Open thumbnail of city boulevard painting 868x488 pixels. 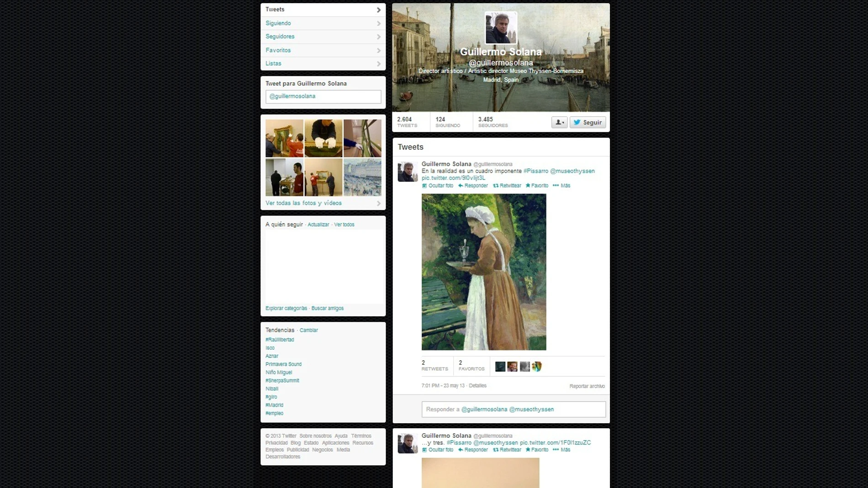362,177
